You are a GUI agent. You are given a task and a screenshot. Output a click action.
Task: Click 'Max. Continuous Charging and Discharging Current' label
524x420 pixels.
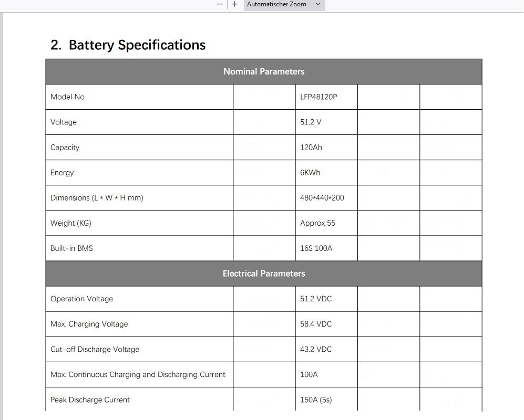138,374
